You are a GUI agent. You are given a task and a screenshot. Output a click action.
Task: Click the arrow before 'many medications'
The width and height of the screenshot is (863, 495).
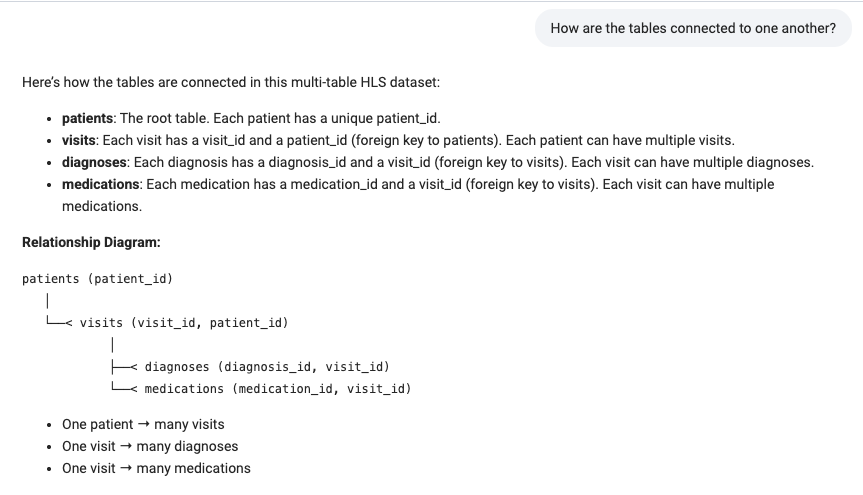(125, 468)
